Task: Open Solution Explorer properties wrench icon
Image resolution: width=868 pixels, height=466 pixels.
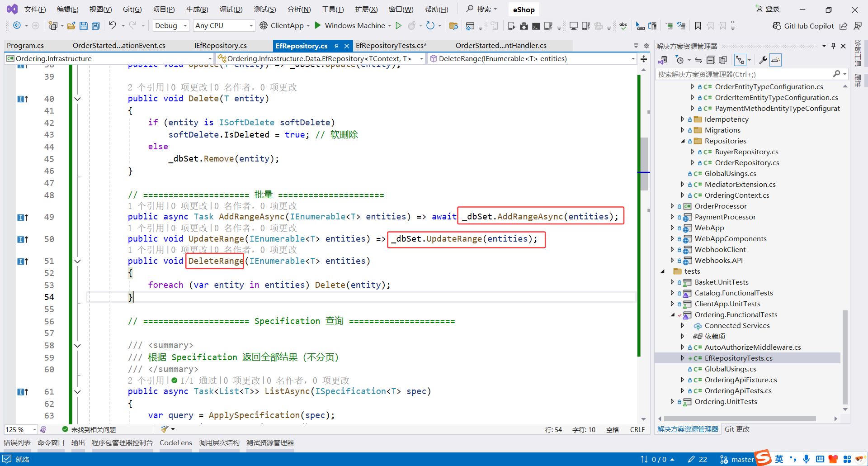Action: tap(763, 60)
